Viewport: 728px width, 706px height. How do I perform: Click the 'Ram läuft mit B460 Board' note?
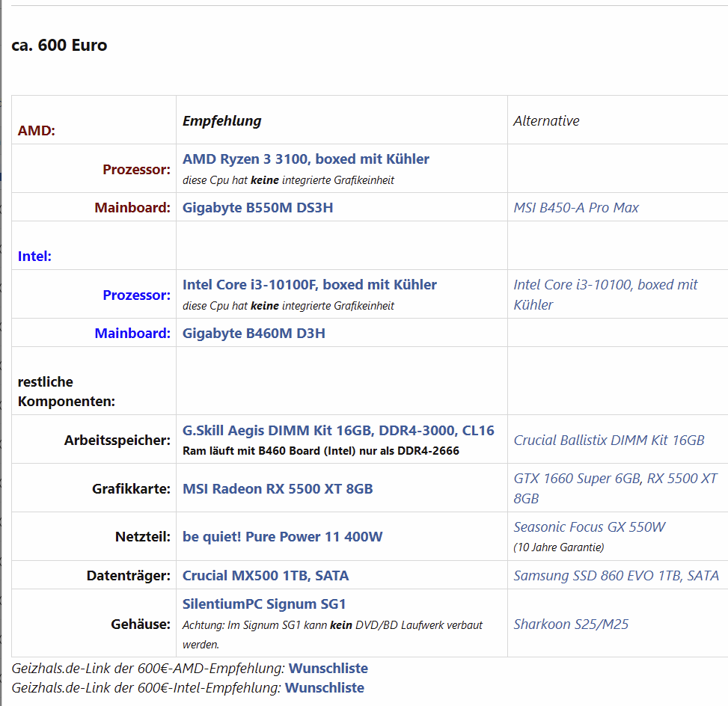[x=321, y=451]
